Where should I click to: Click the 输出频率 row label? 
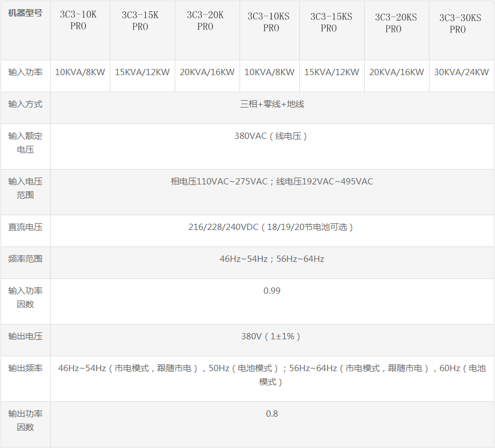click(x=25, y=368)
